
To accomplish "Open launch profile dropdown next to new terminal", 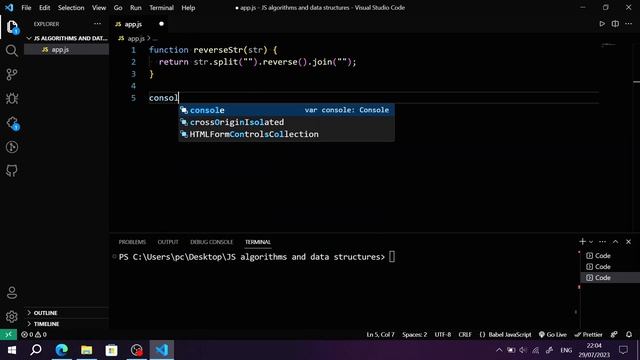I will coord(591,242).
